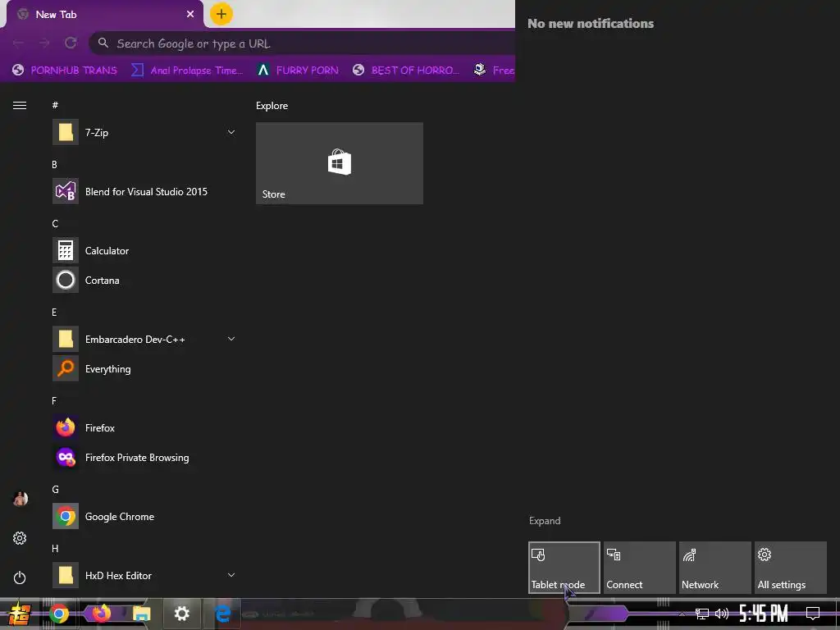The width and height of the screenshot is (840, 630).
Task: Go back in Chrome
Action: pyautogui.click(x=18, y=43)
